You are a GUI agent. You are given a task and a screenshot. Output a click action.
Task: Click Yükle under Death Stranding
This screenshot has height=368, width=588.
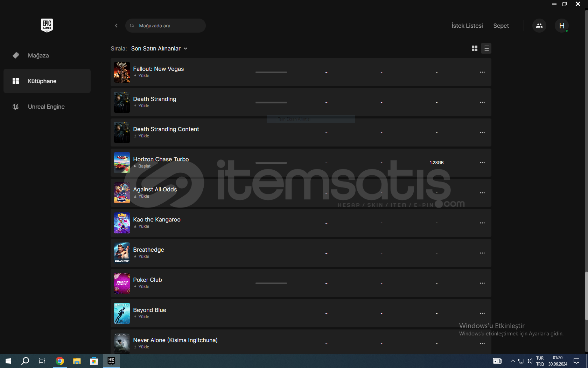pyautogui.click(x=141, y=106)
